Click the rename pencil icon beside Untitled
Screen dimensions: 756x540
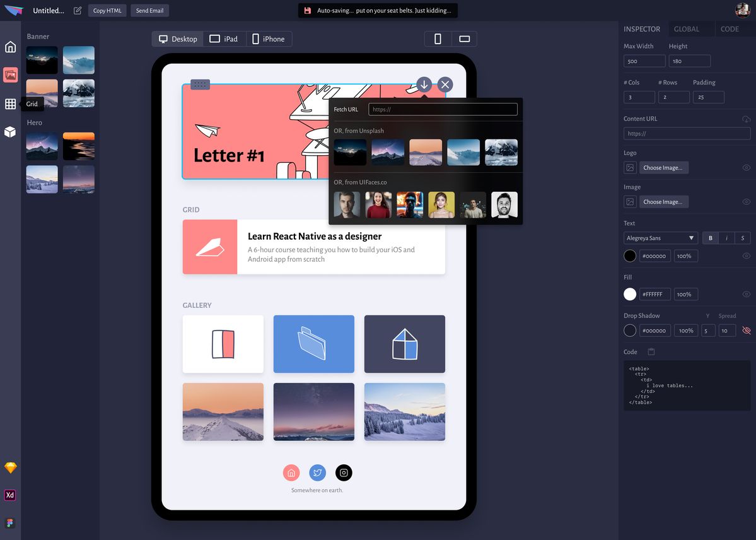(x=78, y=11)
